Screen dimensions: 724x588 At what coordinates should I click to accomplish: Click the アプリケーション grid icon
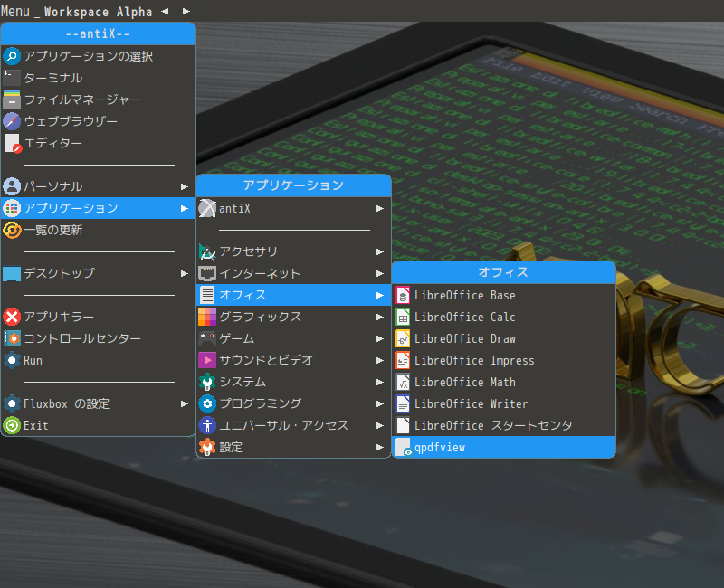(12, 208)
